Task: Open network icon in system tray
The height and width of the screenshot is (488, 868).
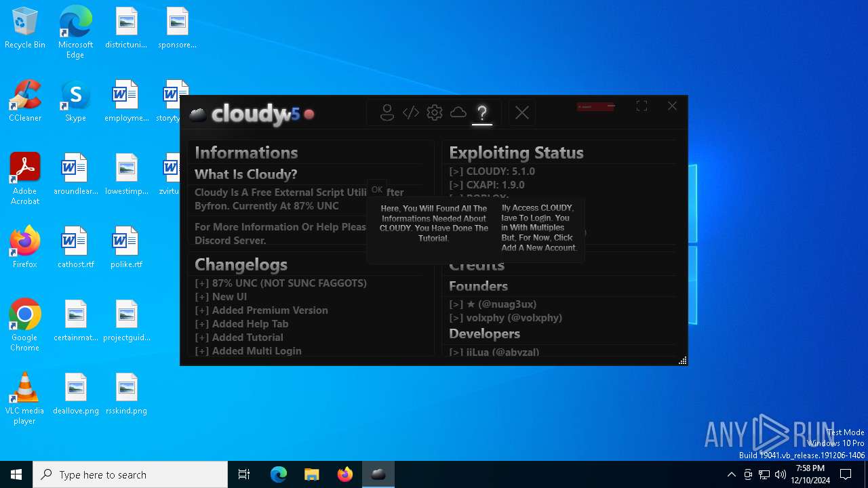Action: click(764, 474)
